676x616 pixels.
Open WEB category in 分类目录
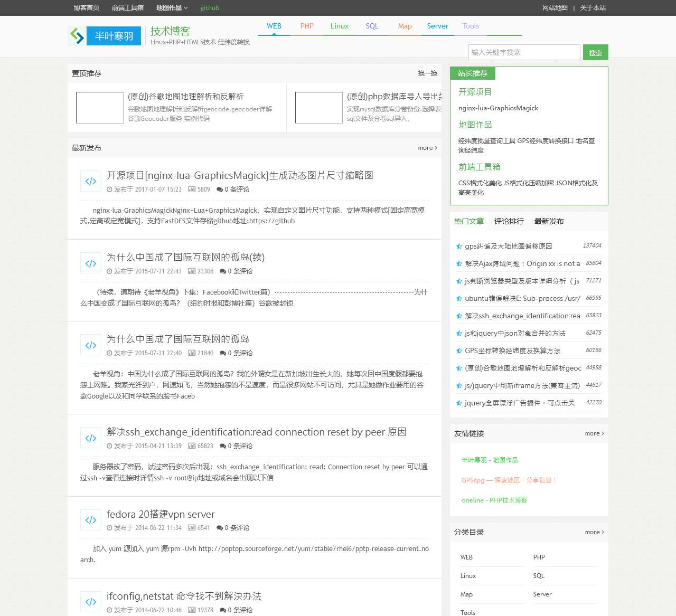coord(466,557)
